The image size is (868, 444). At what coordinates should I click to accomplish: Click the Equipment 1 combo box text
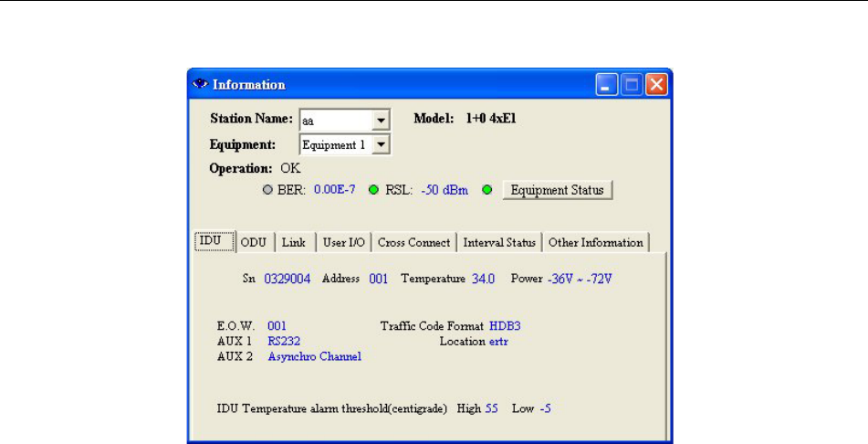pyautogui.click(x=336, y=145)
